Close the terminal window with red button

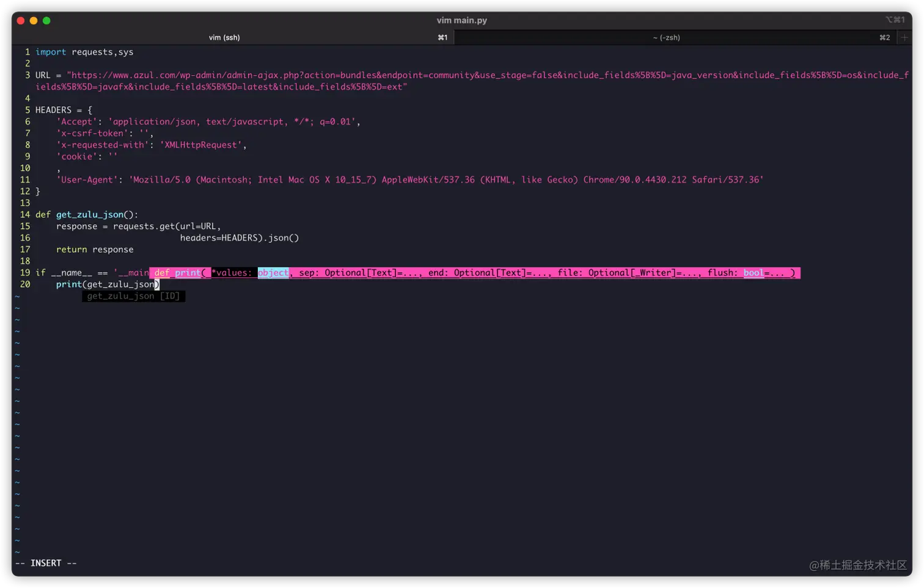point(21,21)
